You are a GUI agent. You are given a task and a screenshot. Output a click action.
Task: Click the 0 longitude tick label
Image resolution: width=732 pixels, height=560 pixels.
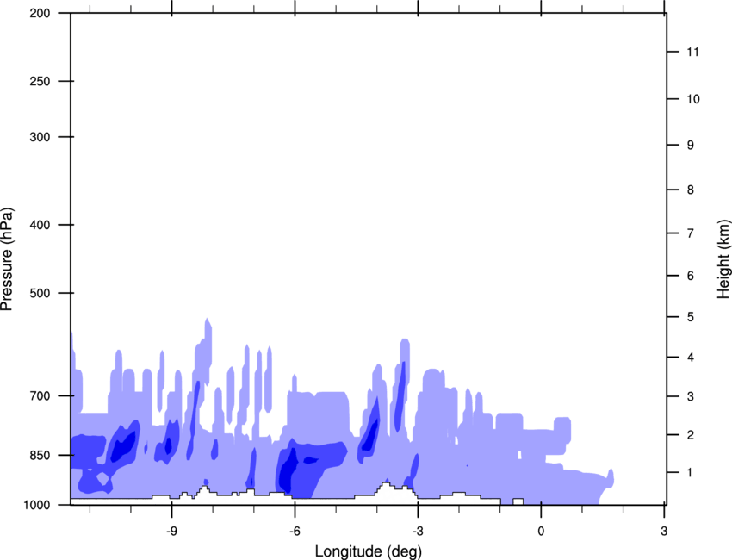pyautogui.click(x=541, y=532)
